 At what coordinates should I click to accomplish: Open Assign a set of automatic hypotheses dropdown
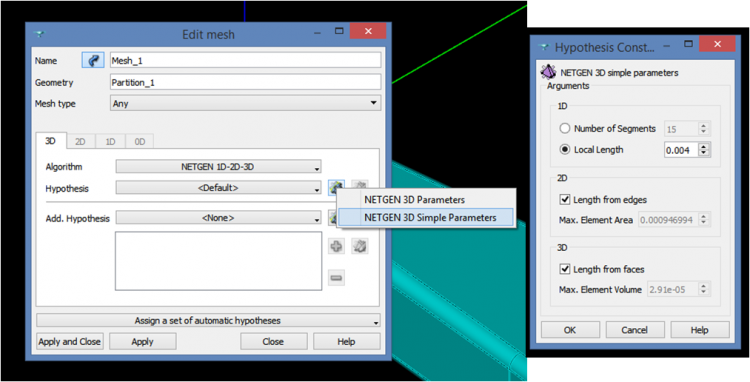click(209, 320)
